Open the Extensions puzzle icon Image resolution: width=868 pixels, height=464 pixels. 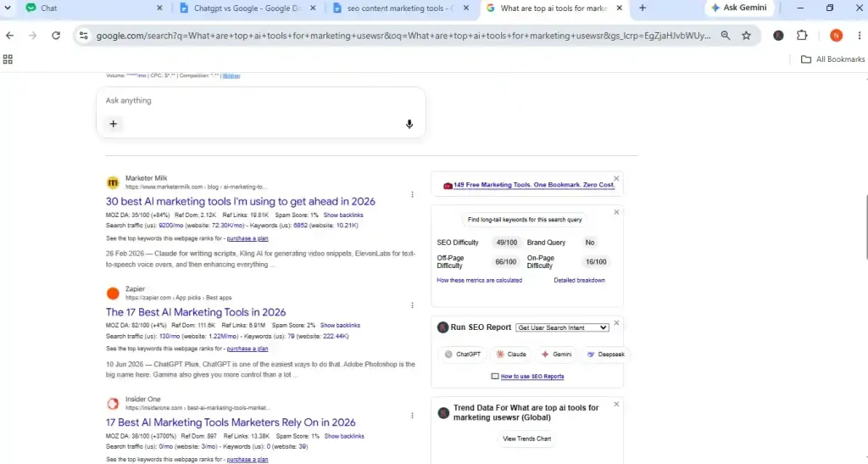802,36
